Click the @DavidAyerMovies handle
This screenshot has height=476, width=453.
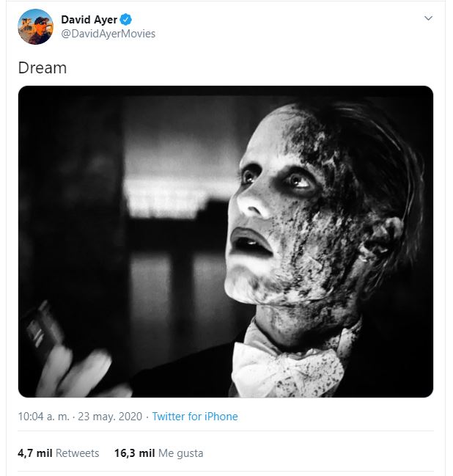tap(108, 34)
